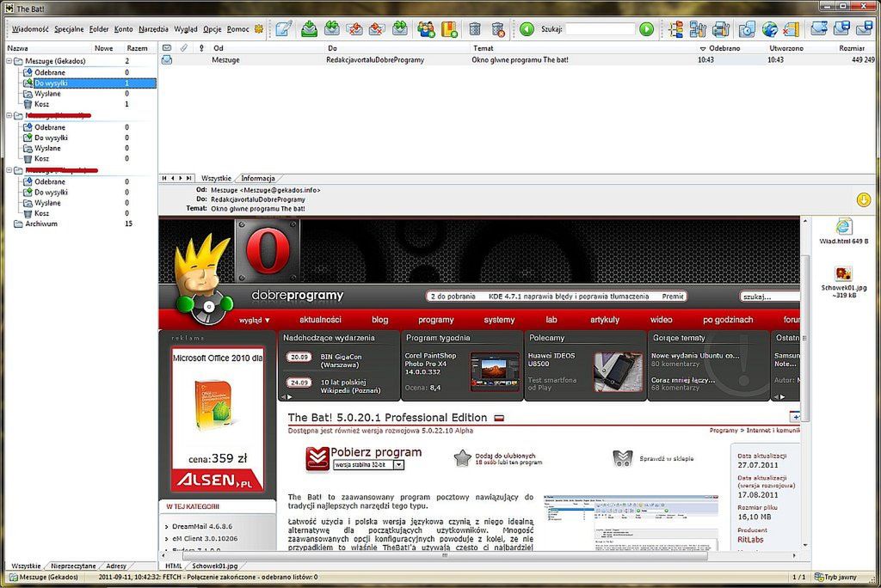Viewport: 881px width, 588px height.
Task: Click into the Szukaj search field
Action: coord(600,28)
